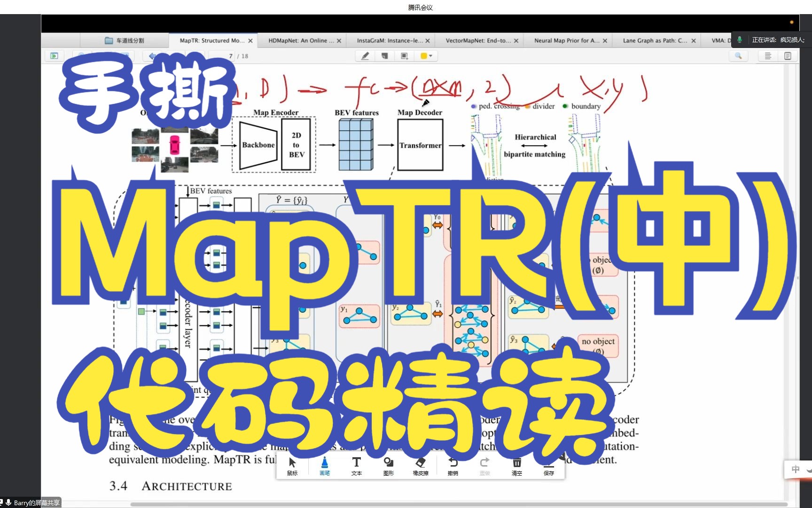Click the text lines view icon at toolbar right
The image size is (812, 508).
[768, 56]
